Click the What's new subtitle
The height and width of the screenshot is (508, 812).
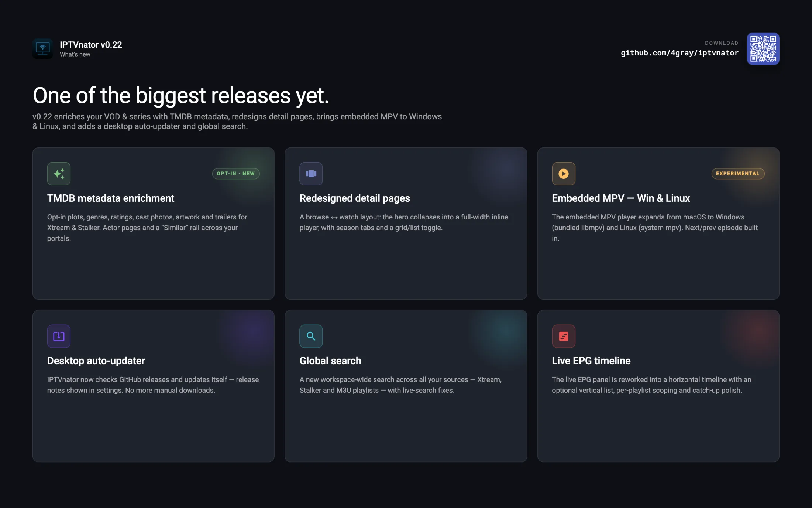(x=75, y=54)
